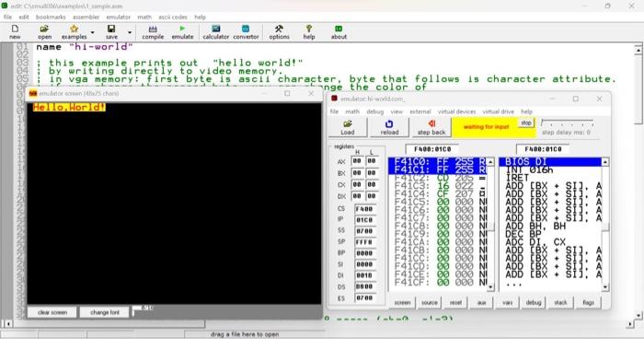Expand the examples dropdown arrow
The width and height of the screenshot is (644, 339).
click(92, 32)
